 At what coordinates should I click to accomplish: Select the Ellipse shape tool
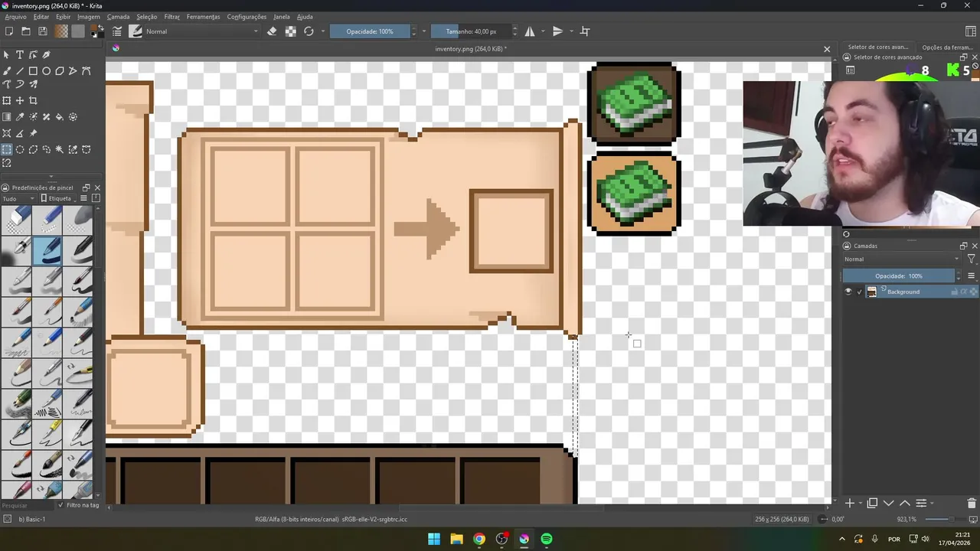46,71
